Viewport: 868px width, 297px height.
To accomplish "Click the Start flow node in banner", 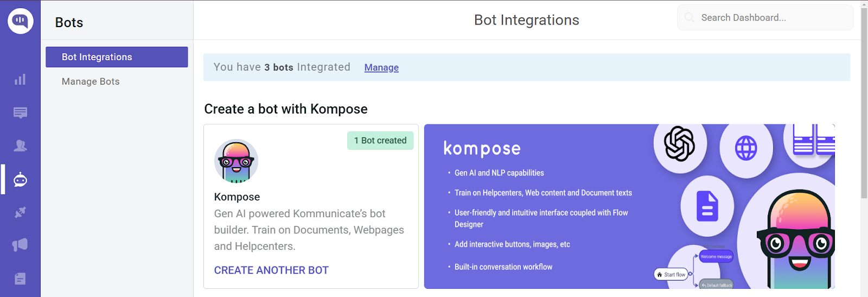I will [x=672, y=275].
